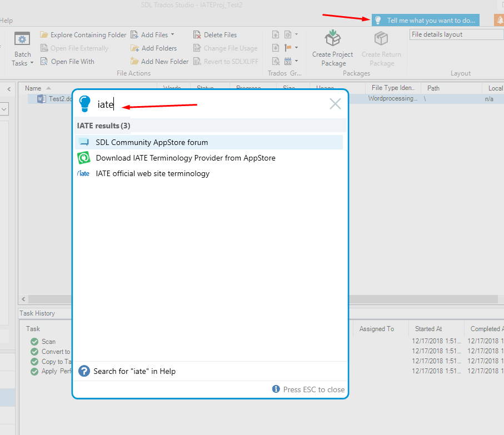Click the check-out document icon with down arrow
Screen dimensions: 504x435
point(276,48)
